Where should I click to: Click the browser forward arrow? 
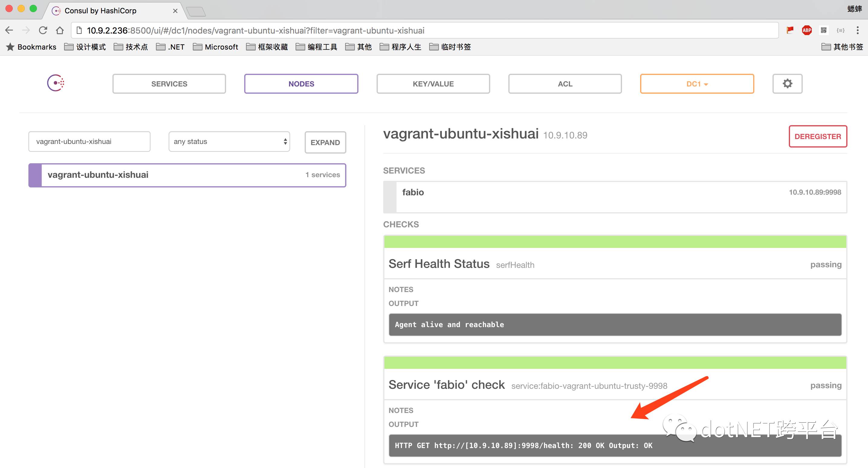26,30
